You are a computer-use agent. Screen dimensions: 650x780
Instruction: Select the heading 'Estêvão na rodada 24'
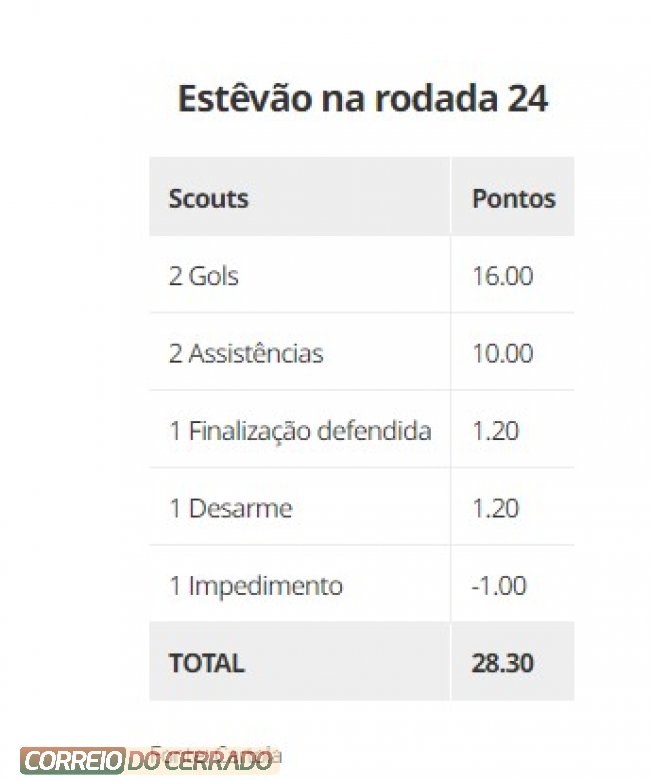363,98
